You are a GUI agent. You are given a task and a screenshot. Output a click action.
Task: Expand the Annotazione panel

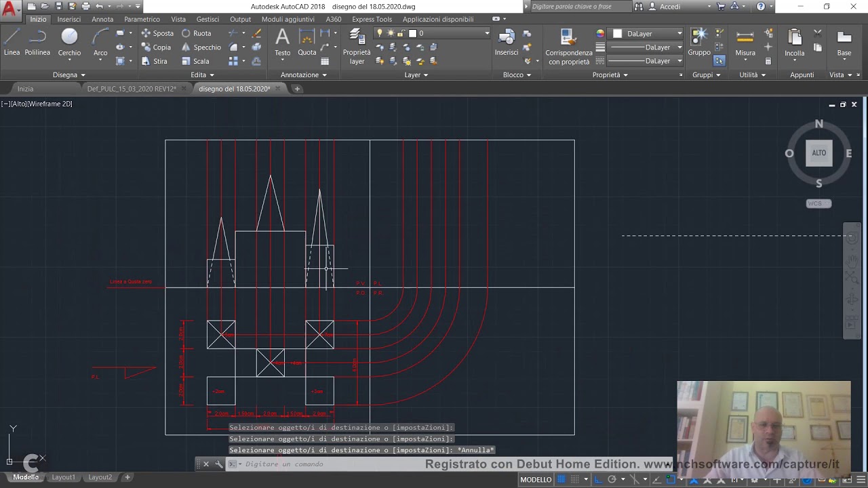[x=304, y=75]
